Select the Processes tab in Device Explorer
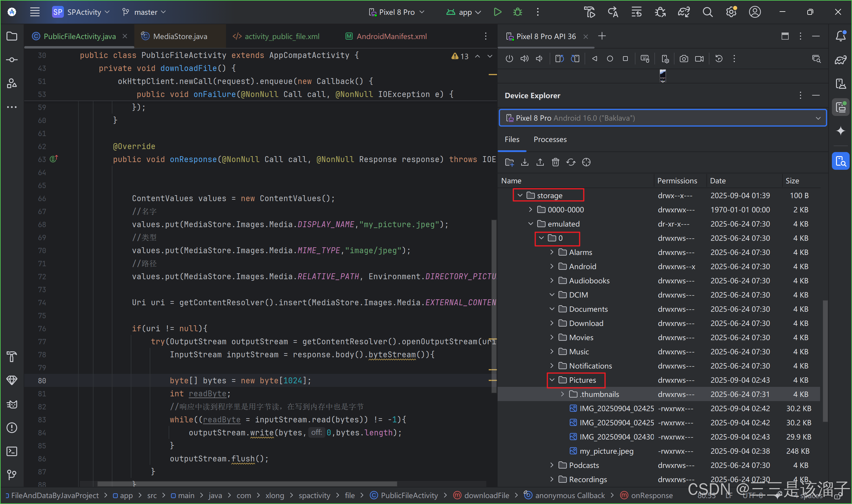 550,140
